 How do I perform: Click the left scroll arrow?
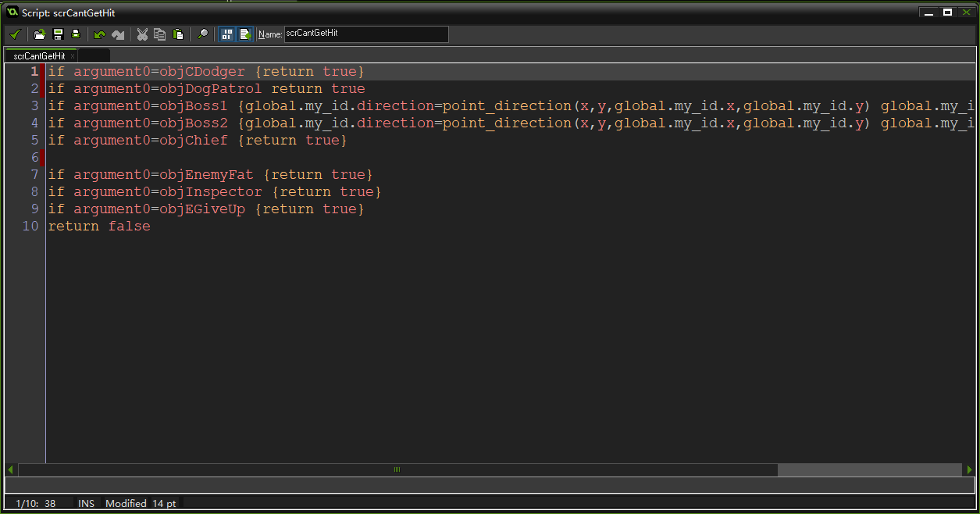(11, 469)
